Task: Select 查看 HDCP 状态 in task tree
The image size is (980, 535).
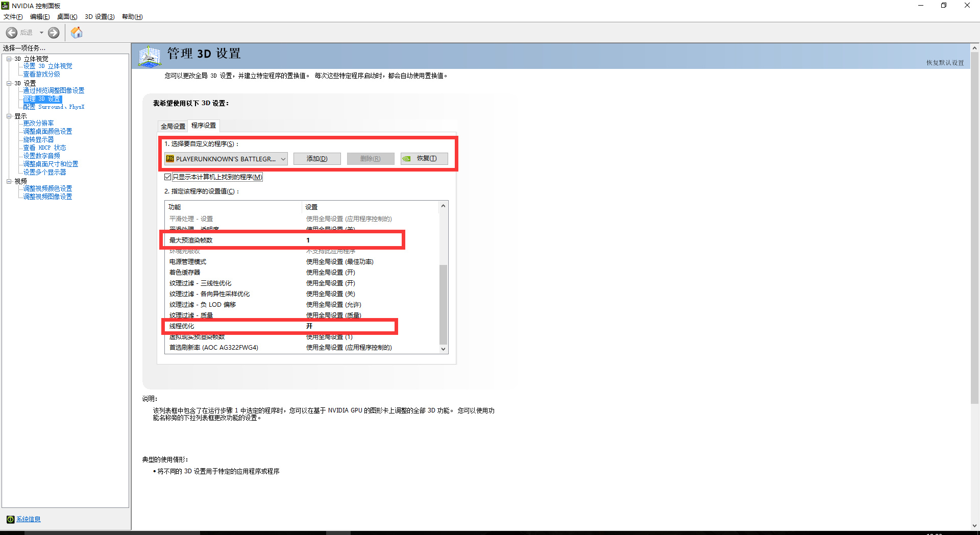Action: coord(45,148)
